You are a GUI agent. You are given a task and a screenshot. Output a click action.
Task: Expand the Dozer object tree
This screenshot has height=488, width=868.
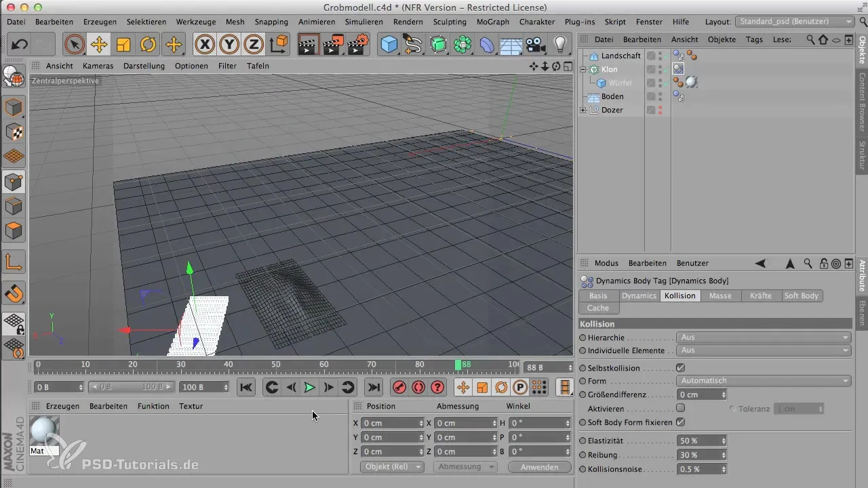[583, 110]
